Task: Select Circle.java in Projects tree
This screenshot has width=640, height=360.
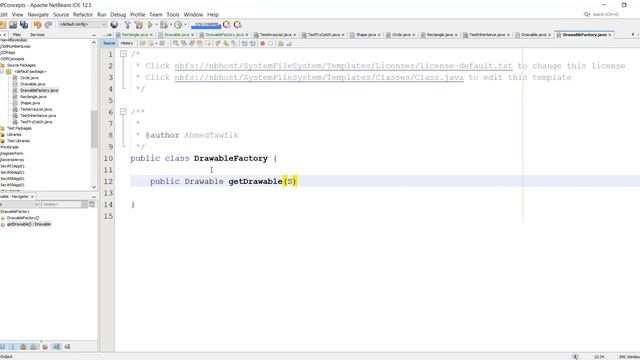Action: point(29,78)
